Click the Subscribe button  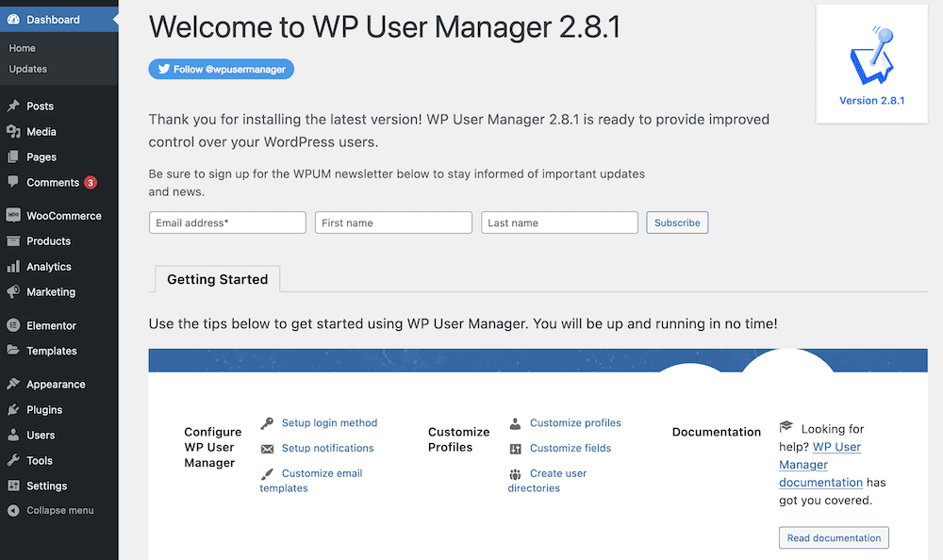pos(677,222)
